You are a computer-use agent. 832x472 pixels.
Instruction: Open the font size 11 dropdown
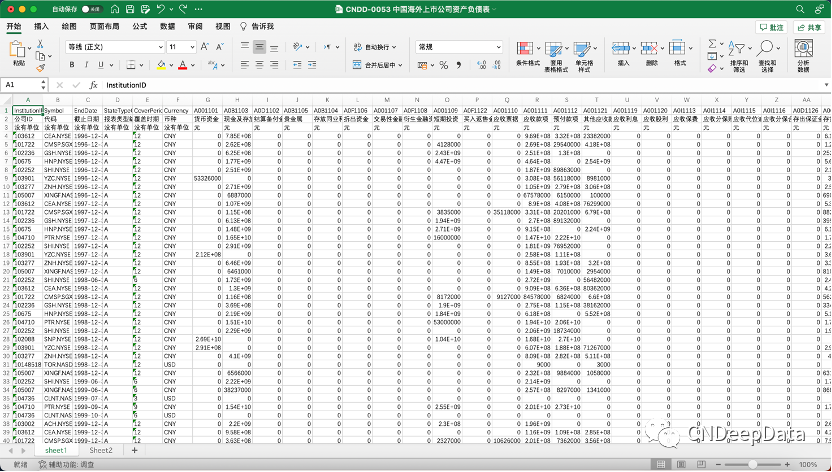[181, 47]
